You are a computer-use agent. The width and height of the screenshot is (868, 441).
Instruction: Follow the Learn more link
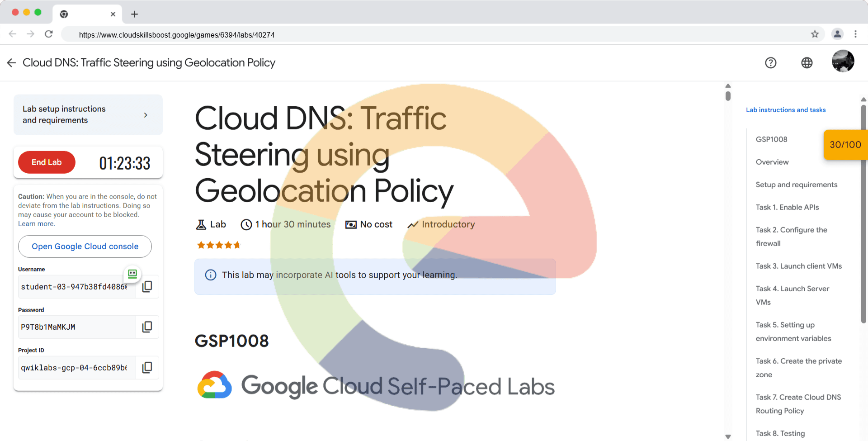(x=36, y=224)
